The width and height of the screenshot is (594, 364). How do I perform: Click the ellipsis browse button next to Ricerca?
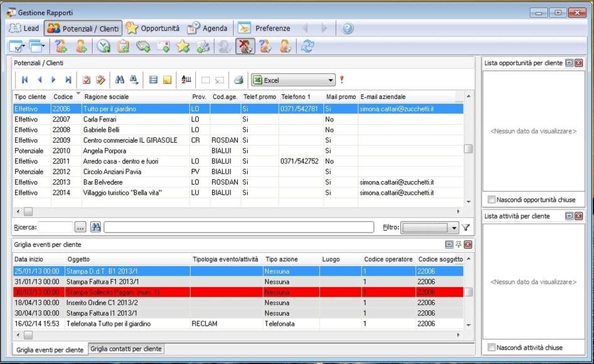click(x=80, y=227)
